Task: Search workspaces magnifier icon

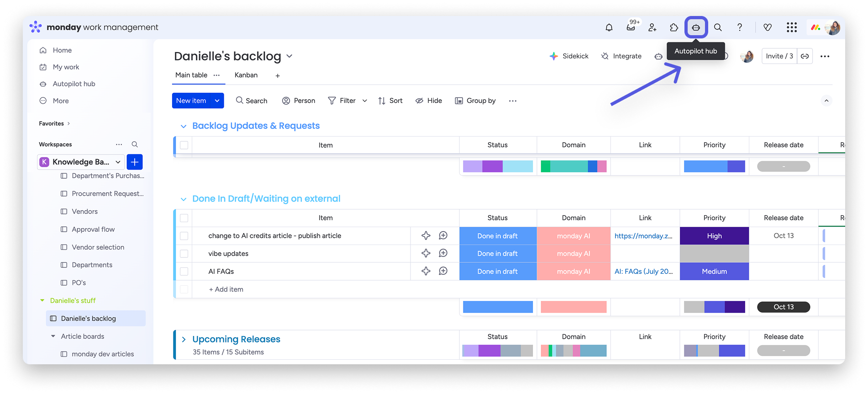Action: coord(135,144)
